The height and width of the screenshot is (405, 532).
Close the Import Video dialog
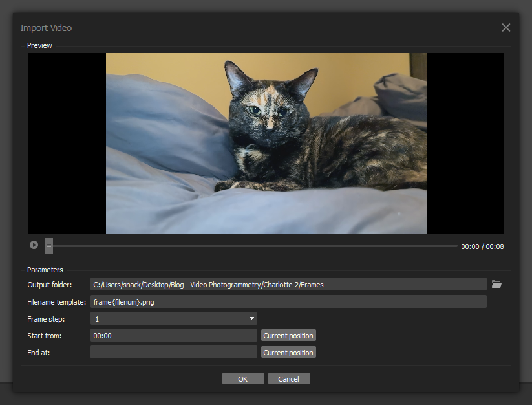(x=505, y=27)
